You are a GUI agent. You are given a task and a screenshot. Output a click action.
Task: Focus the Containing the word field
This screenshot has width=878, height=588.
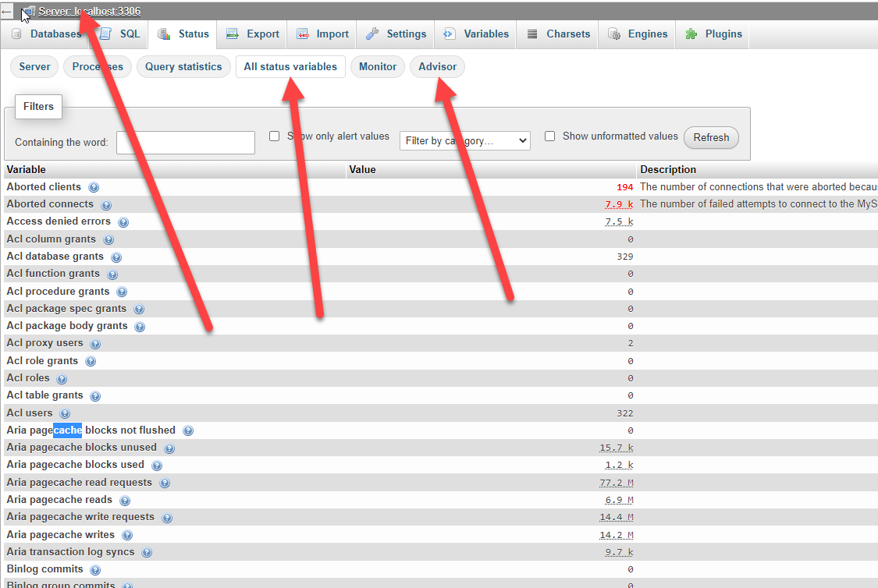(x=186, y=143)
